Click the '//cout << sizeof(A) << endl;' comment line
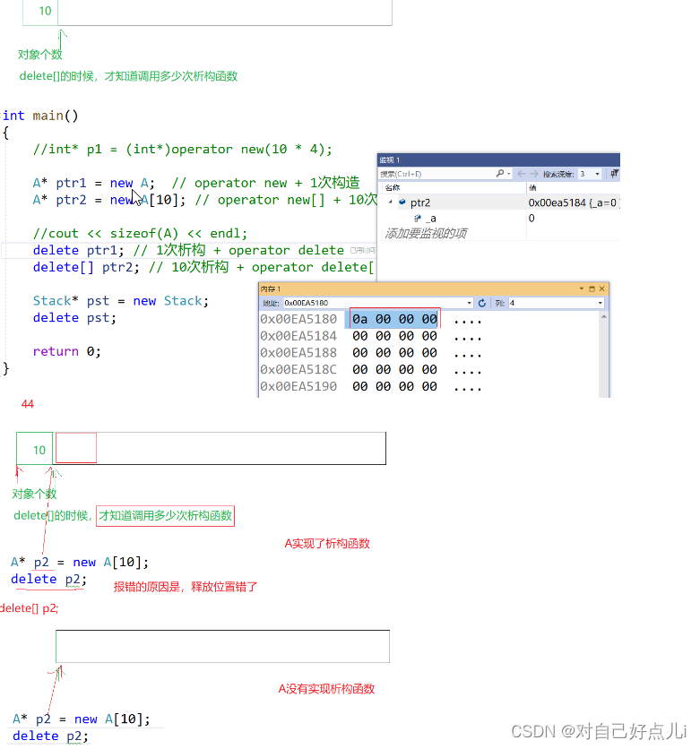Screen dimensions: 700x749 click(140, 233)
